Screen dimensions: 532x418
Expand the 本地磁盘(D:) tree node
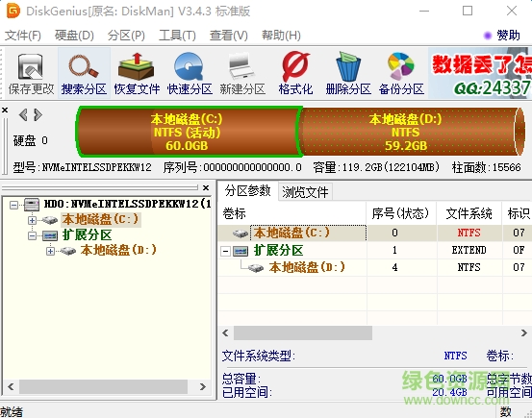click(50, 251)
